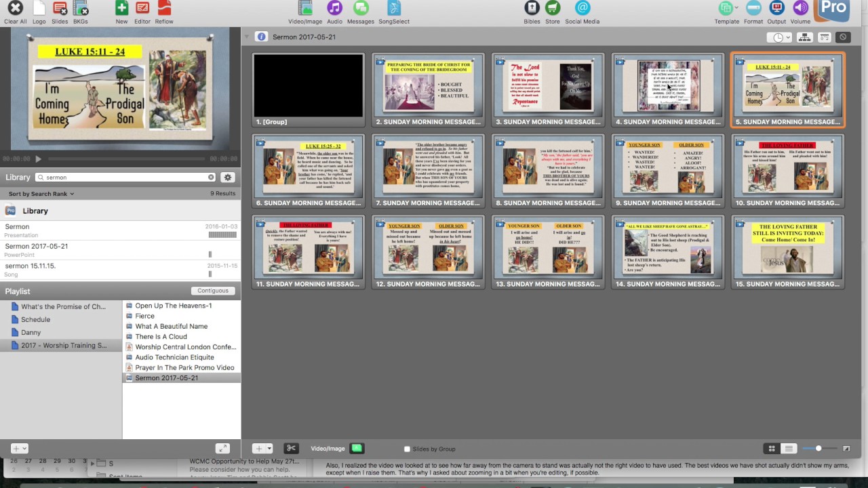Screen dimensions: 868x488
Task: Open Sermon 2017-05-21 PowerPoint library result
Action: pyautogui.click(x=120, y=250)
